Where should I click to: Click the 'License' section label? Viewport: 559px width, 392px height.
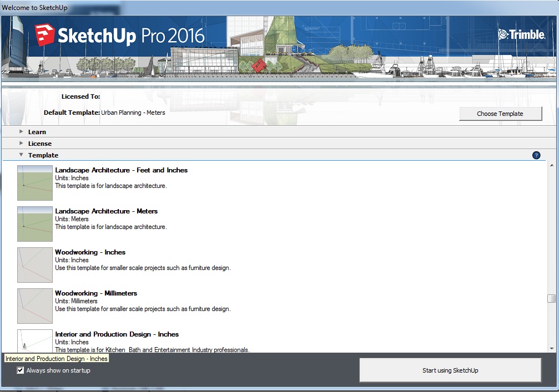[40, 144]
